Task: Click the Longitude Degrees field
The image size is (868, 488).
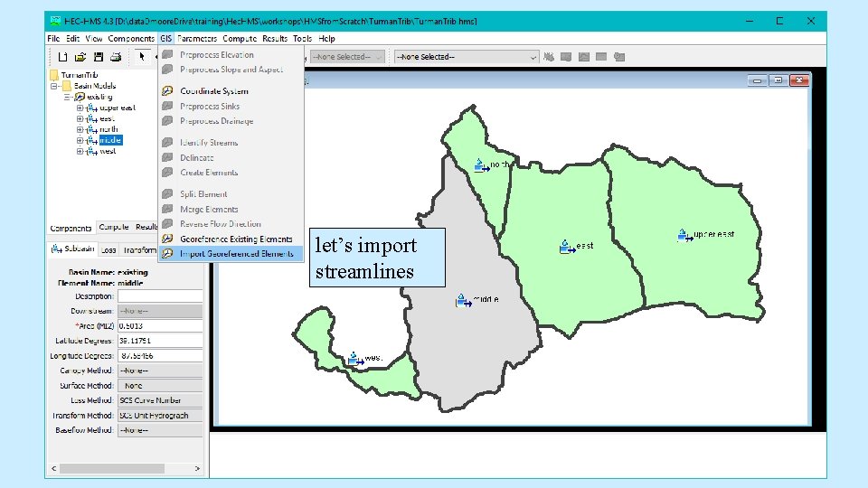Action: tap(160, 356)
